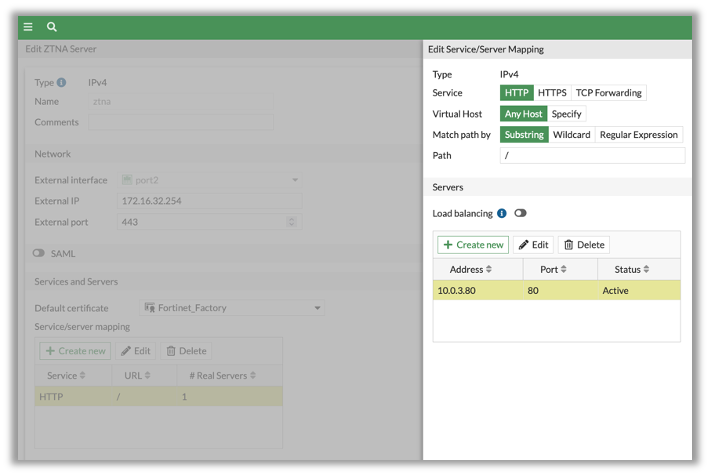The height and width of the screenshot is (476, 710).
Task: Click Delete under Service/server mapping
Action: [186, 351]
